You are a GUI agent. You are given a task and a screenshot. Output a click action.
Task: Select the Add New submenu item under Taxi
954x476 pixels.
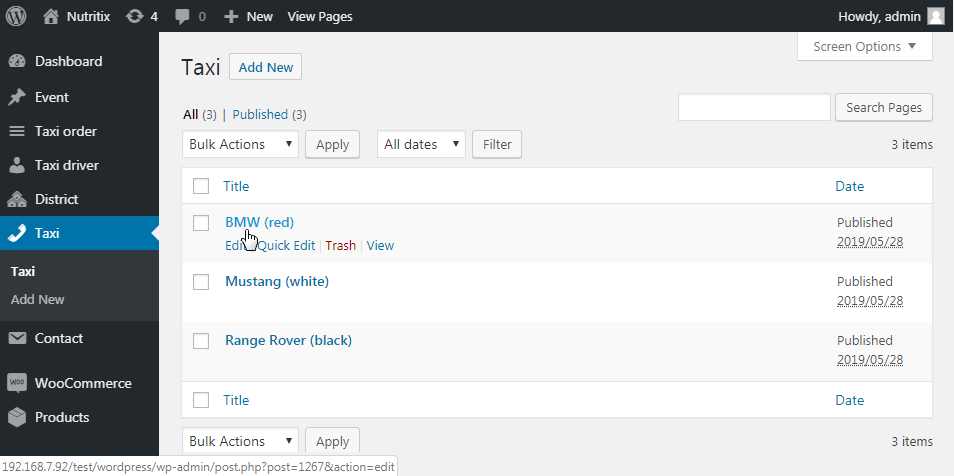pyautogui.click(x=38, y=299)
